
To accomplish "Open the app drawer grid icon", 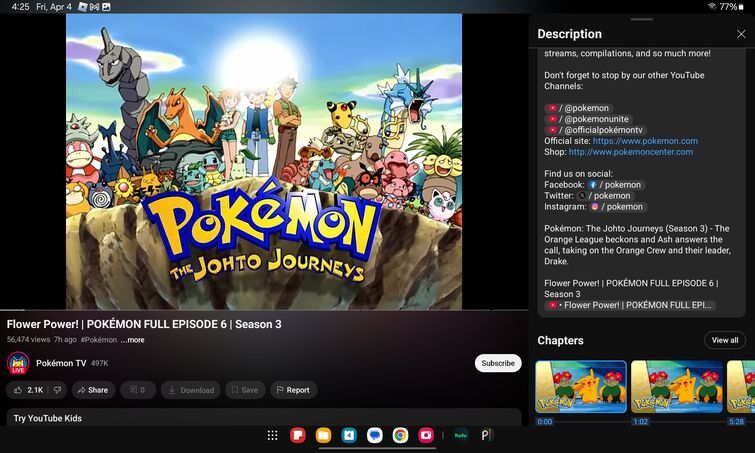I will tap(273, 436).
